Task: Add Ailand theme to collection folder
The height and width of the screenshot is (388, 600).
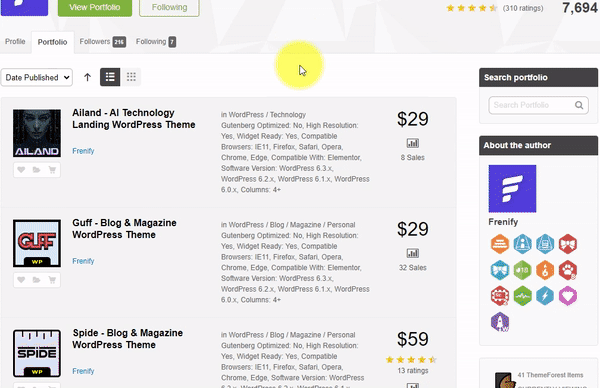Action: pos(37,170)
